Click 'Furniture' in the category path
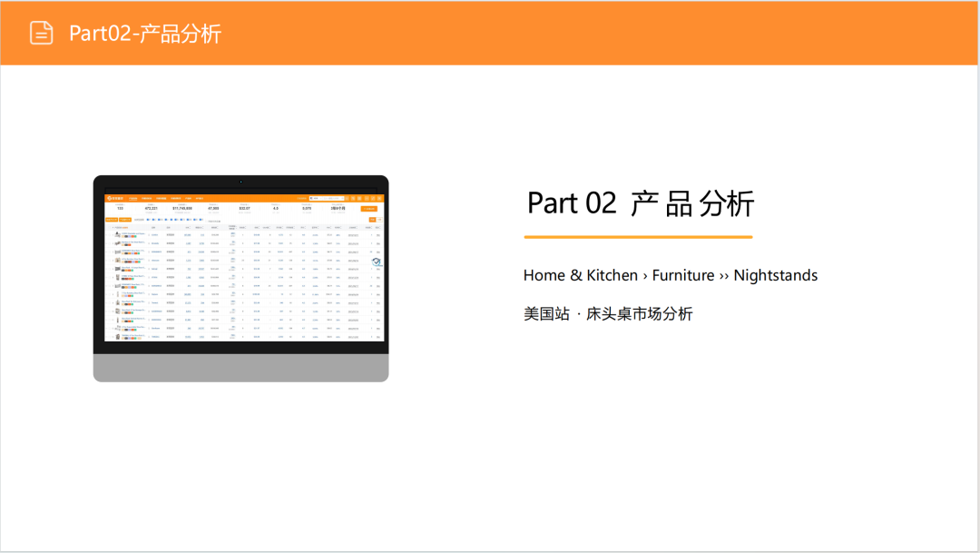 [x=683, y=275]
